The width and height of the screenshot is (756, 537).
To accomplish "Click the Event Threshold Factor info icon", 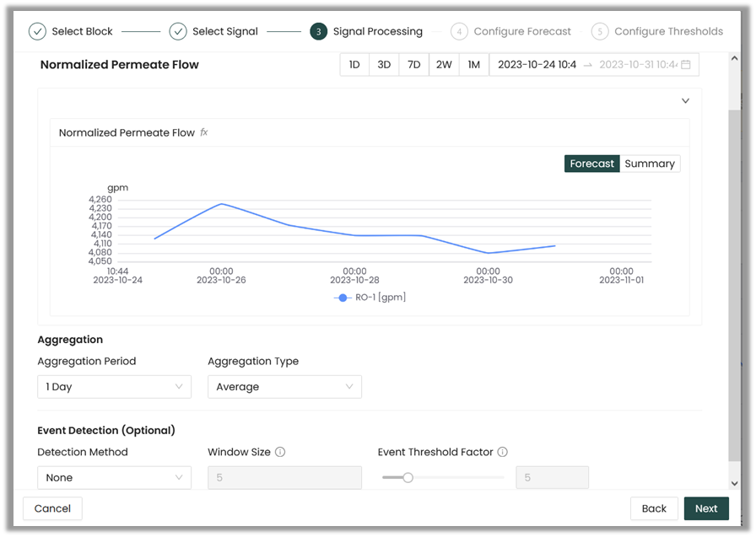I will [502, 452].
